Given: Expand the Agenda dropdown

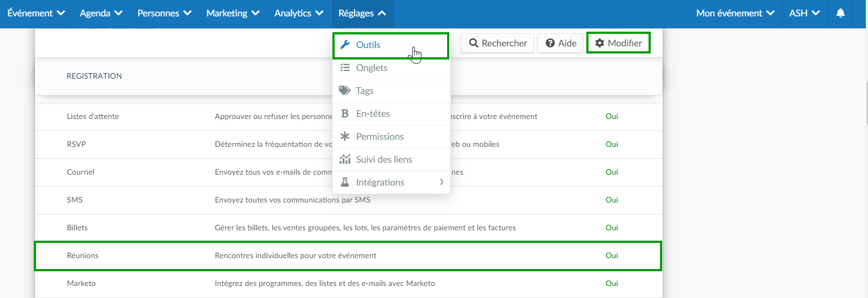Looking at the screenshot, I should point(101,13).
